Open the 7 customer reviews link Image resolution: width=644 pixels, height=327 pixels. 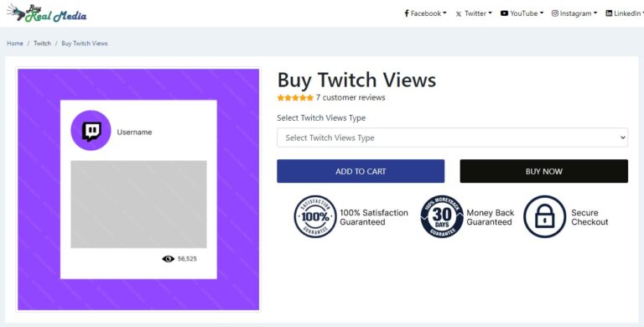[x=351, y=98]
